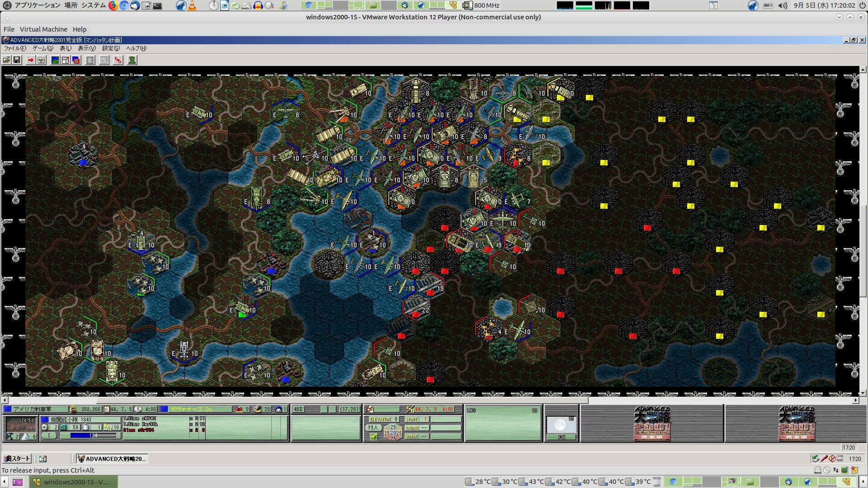Viewport: 868px width, 488px height.
Task: Open the システム menu in the top panel
Action: (93, 5)
